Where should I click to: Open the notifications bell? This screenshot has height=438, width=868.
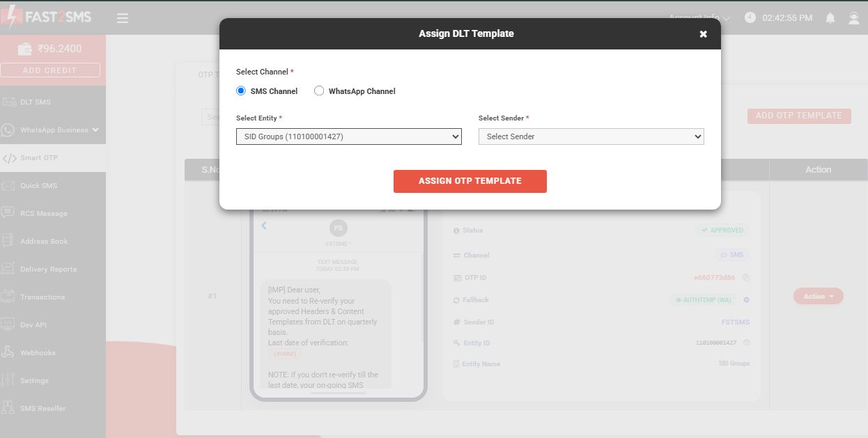830,18
